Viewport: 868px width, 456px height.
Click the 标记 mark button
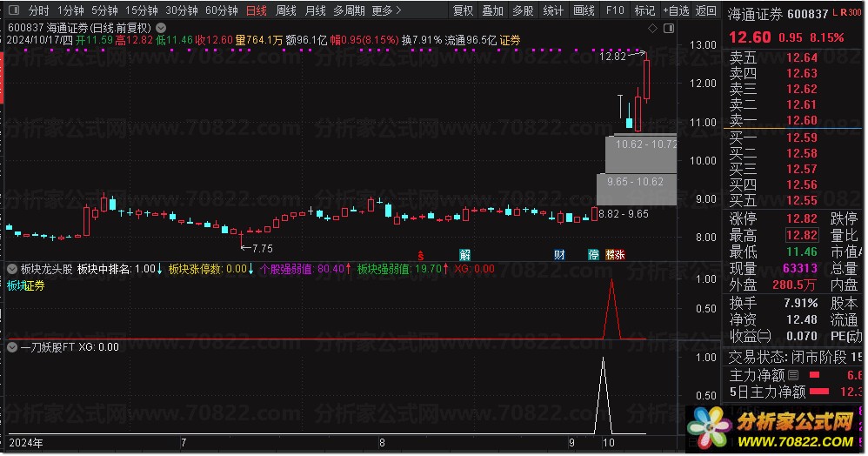644,10
